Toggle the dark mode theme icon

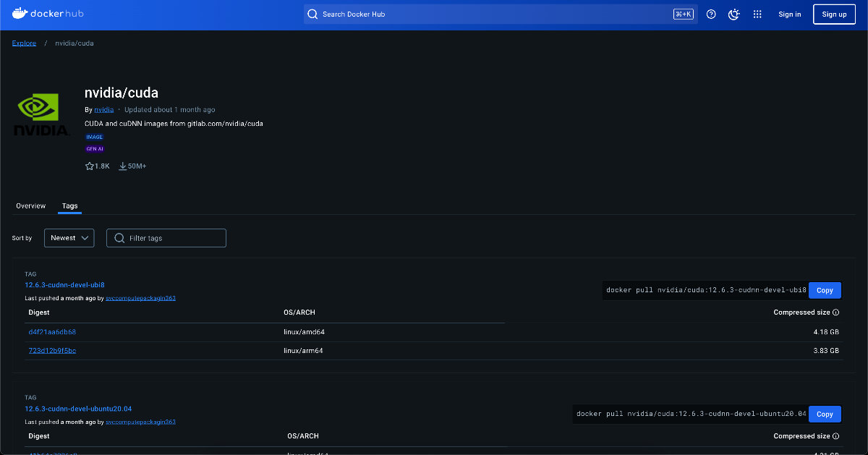[734, 14]
